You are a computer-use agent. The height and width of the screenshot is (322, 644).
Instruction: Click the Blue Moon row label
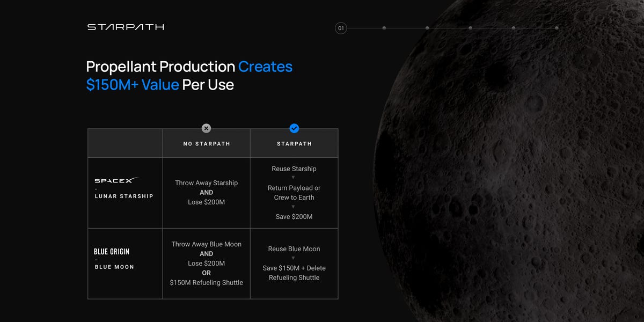[114, 267]
